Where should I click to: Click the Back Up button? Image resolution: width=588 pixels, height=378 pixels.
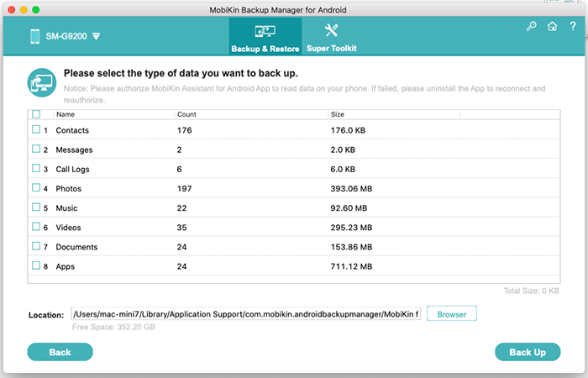tap(528, 352)
